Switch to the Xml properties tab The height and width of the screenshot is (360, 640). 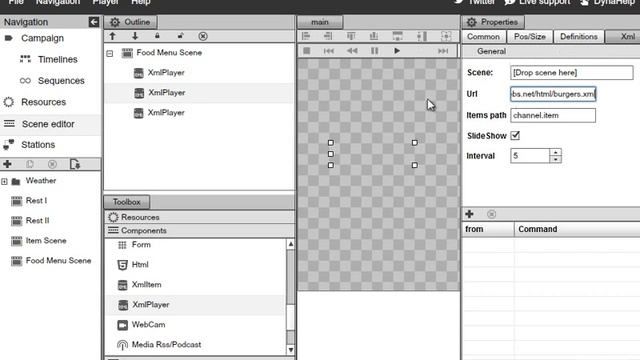click(x=623, y=37)
